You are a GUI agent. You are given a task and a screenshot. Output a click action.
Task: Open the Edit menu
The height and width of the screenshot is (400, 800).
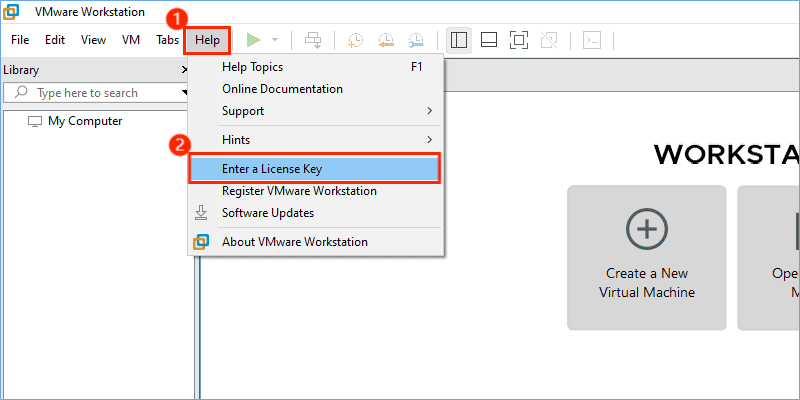pyautogui.click(x=55, y=40)
